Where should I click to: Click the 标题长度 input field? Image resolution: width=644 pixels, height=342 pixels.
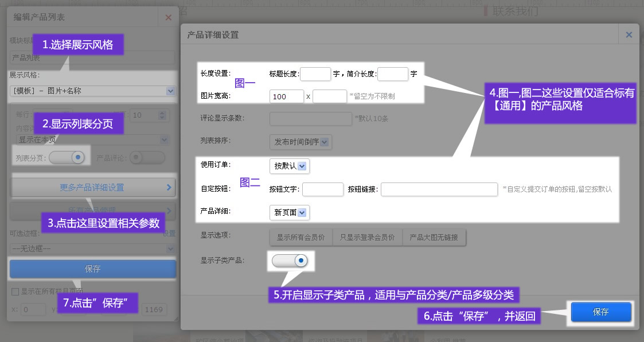pos(315,74)
